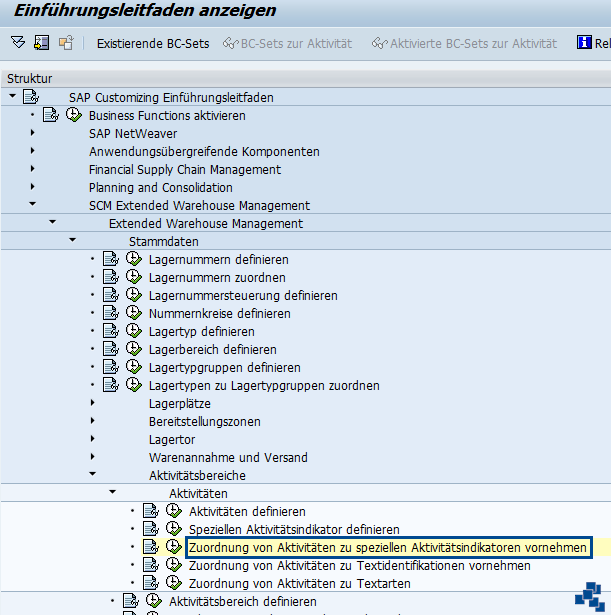Execute activity icon for Business Functions aktivieren
This screenshot has height=615, width=611.
(x=74, y=116)
